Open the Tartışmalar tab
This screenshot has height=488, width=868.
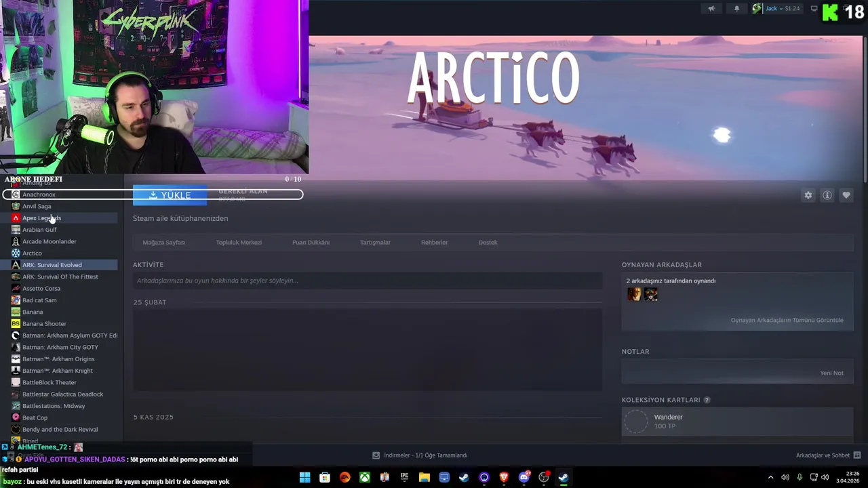click(x=375, y=242)
